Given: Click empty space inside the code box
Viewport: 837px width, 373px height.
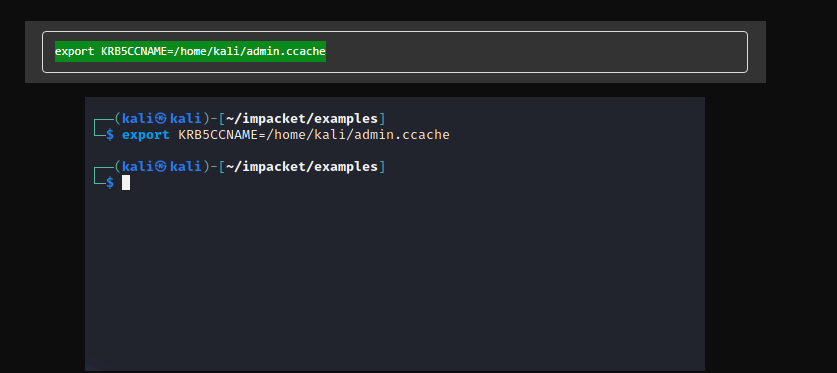Looking at the screenshot, I should click(x=534, y=52).
